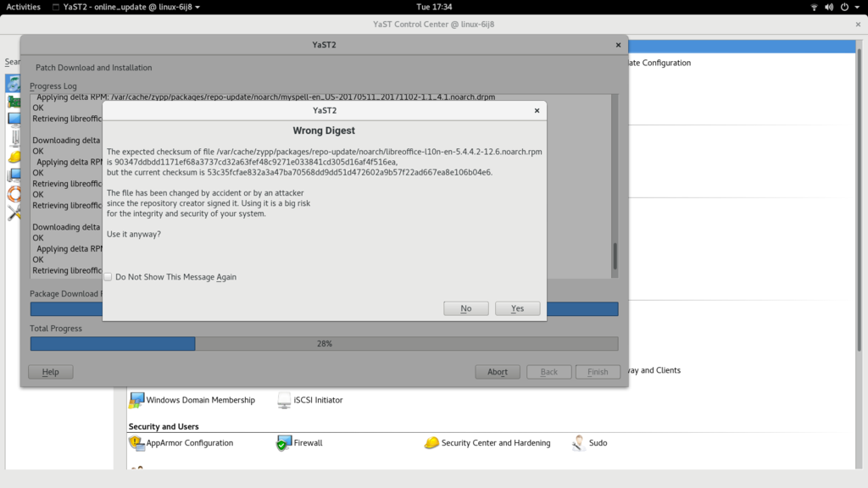Click the Windows Domain Membership label

point(200,400)
